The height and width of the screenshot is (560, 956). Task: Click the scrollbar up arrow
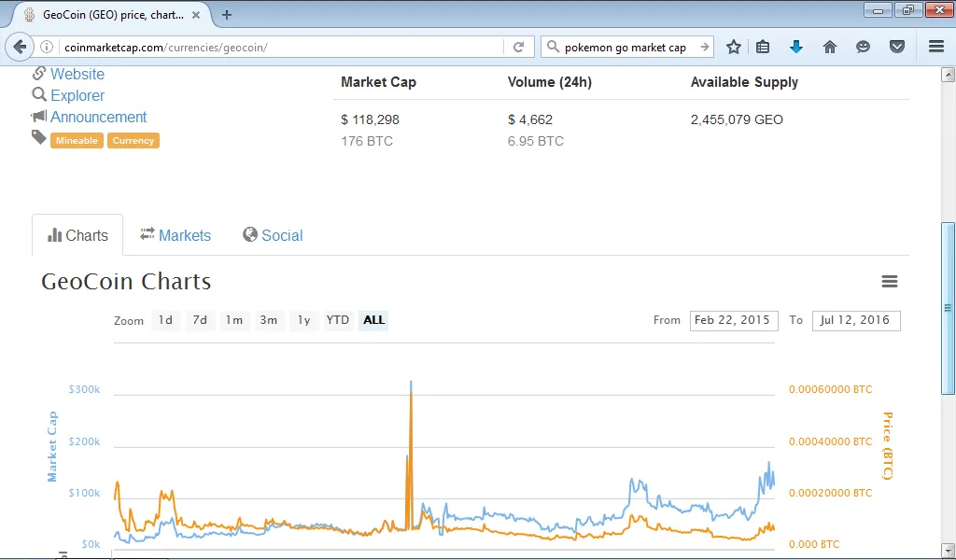[x=948, y=75]
